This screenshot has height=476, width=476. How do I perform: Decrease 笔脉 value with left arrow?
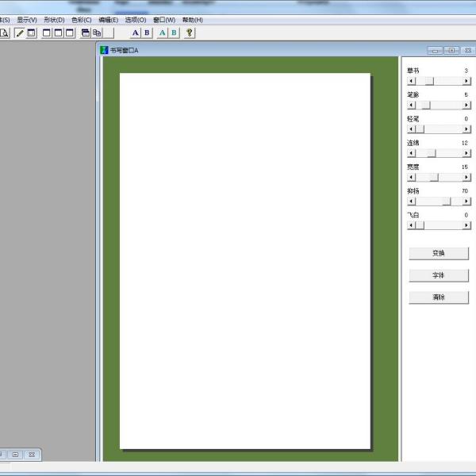pos(411,105)
